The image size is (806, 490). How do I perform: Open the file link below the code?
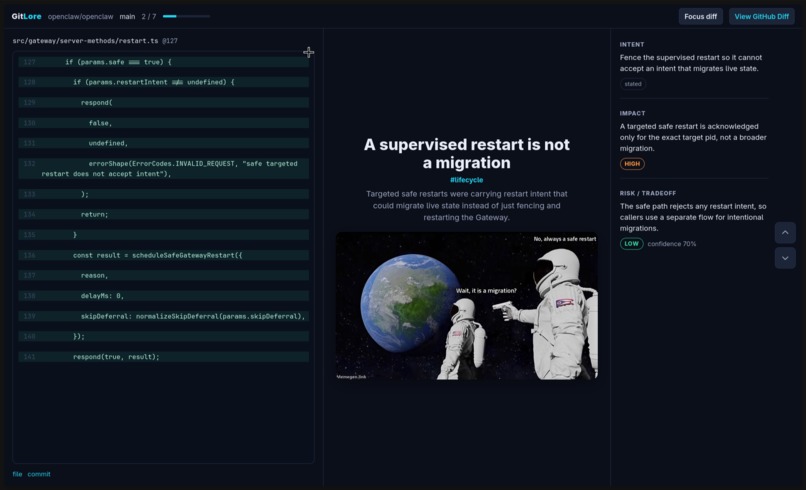17,474
